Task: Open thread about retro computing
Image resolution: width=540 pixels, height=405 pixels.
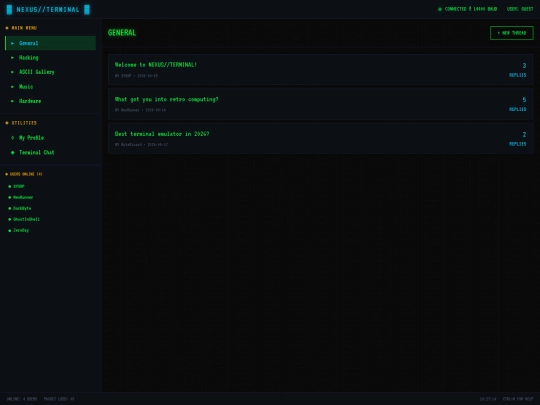Action: pyautogui.click(x=321, y=104)
